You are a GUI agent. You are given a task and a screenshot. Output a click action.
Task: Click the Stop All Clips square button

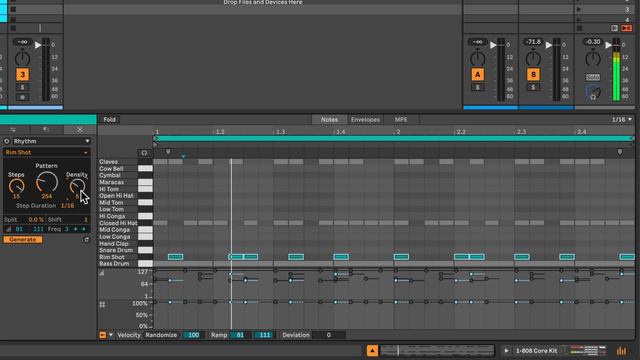[580, 28]
